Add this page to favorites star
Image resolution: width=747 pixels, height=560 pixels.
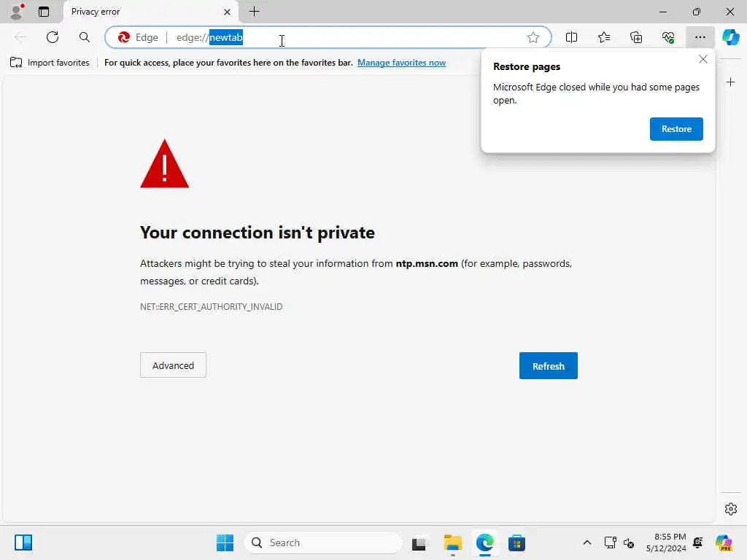pyautogui.click(x=533, y=37)
